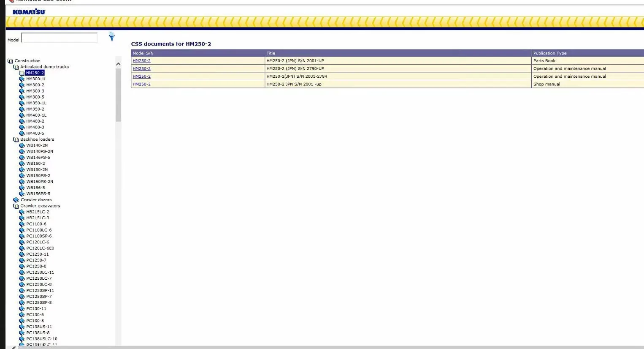Click the book icon beside WB156PS-5

[x=22, y=194]
